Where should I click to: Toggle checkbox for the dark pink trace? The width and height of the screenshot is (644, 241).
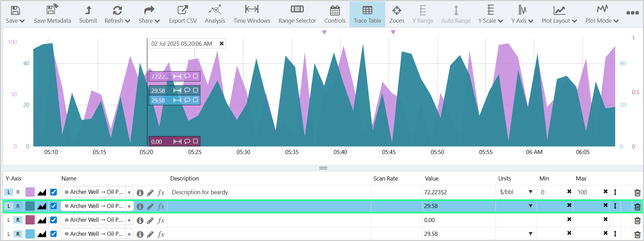point(54,220)
